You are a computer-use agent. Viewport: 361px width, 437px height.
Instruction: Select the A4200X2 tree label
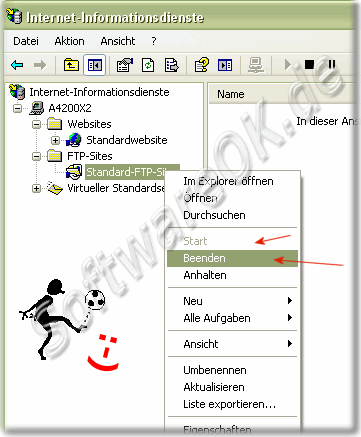(x=70, y=108)
